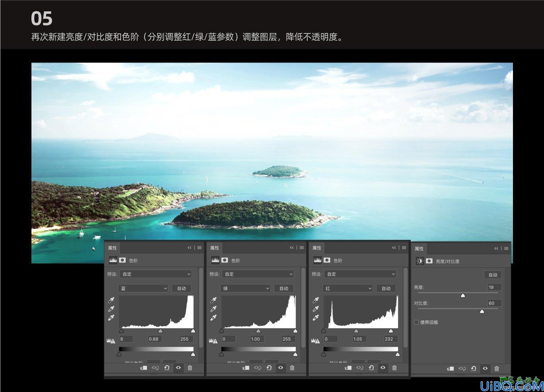Select the 属性 tab in green levels panel
Viewport: 544px width, 392px height.
pyautogui.click(x=214, y=248)
